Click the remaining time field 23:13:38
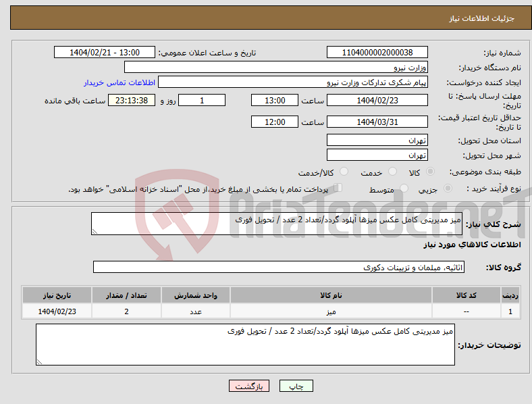 (x=132, y=100)
